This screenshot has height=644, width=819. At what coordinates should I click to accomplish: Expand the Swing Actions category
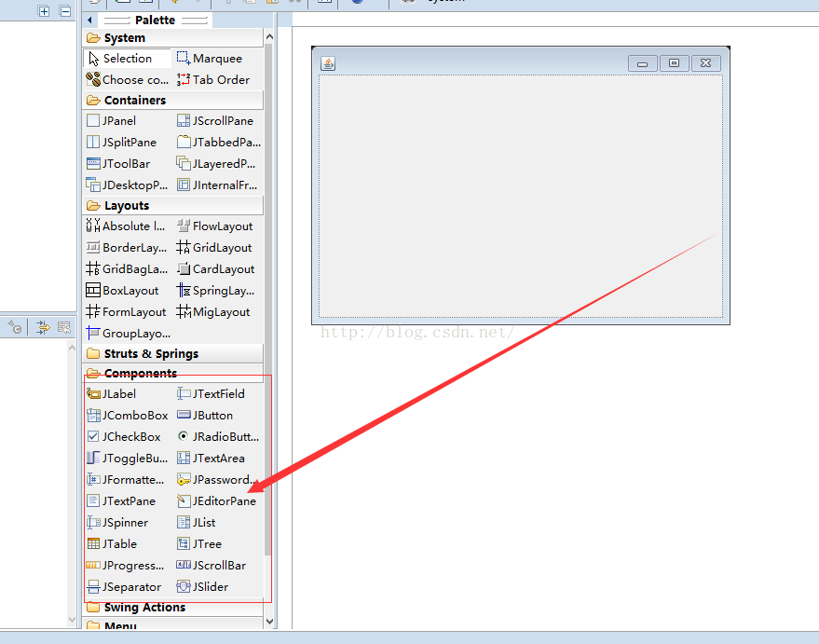point(173,607)
